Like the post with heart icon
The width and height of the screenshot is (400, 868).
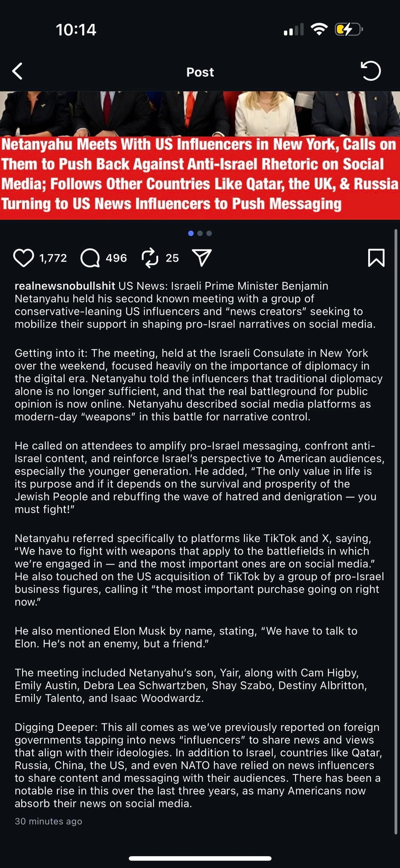click(x=24, y=258)
